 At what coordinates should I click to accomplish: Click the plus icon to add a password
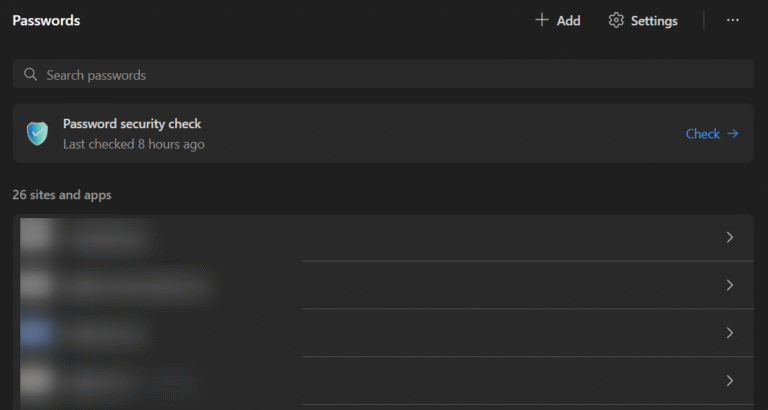542,20
